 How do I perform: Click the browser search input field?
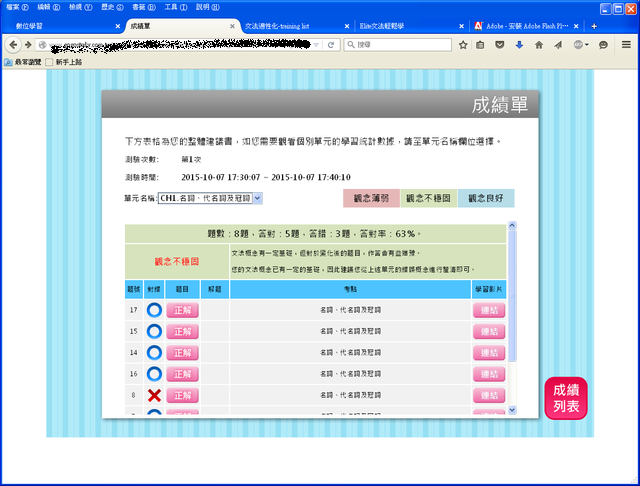coord(400,45)
